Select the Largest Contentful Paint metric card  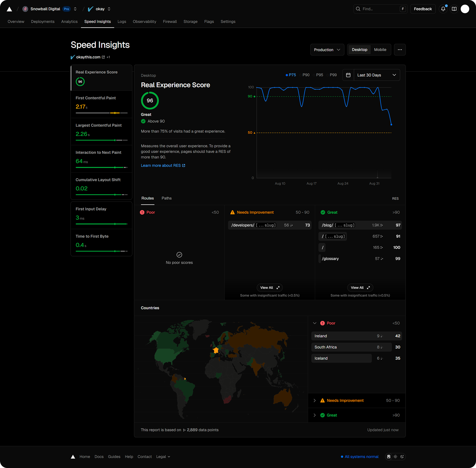[x=101, y=132]
